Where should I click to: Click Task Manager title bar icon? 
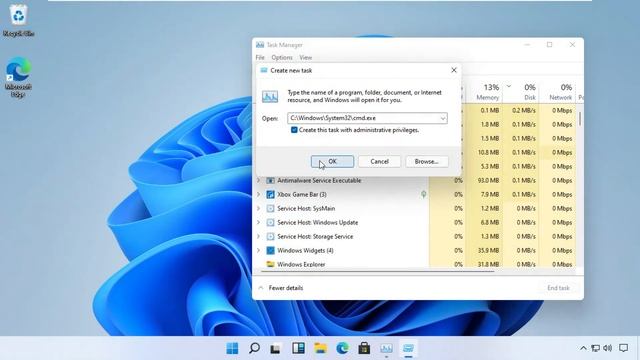tap(260, 45)
